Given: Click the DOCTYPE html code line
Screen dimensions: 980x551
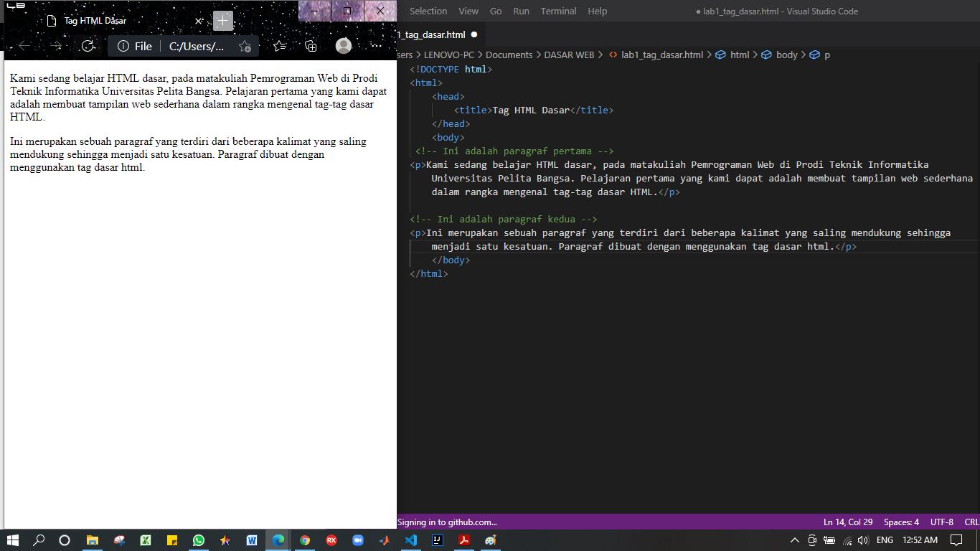Looking at the screenshot, I should pos(451,69).
